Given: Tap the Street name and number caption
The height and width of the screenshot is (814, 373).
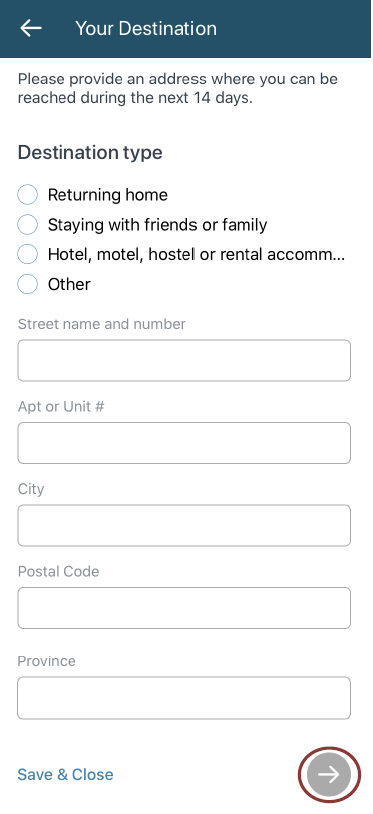Looking at the screenshot, I should click(102, 324).
